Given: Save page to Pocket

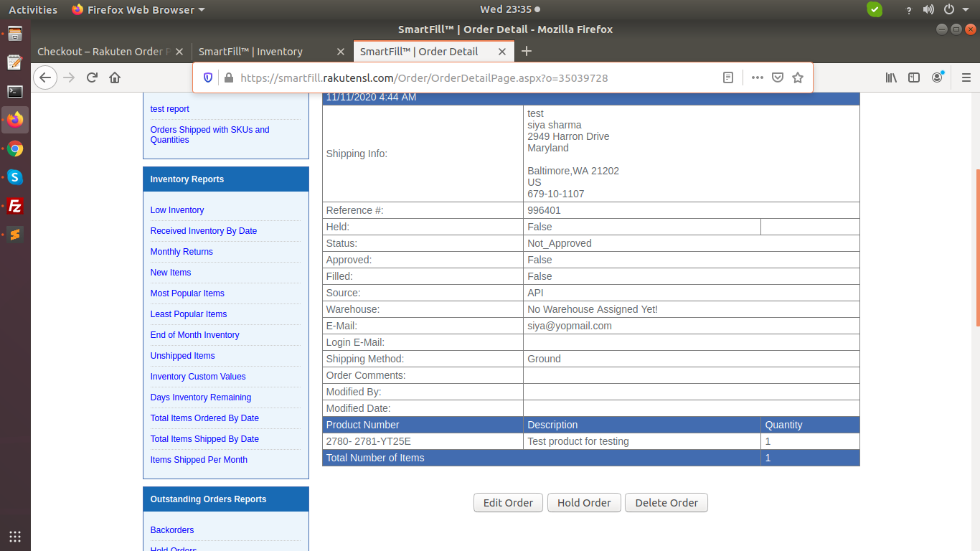Looking at the screenshot, I should (x=778, y=77).
